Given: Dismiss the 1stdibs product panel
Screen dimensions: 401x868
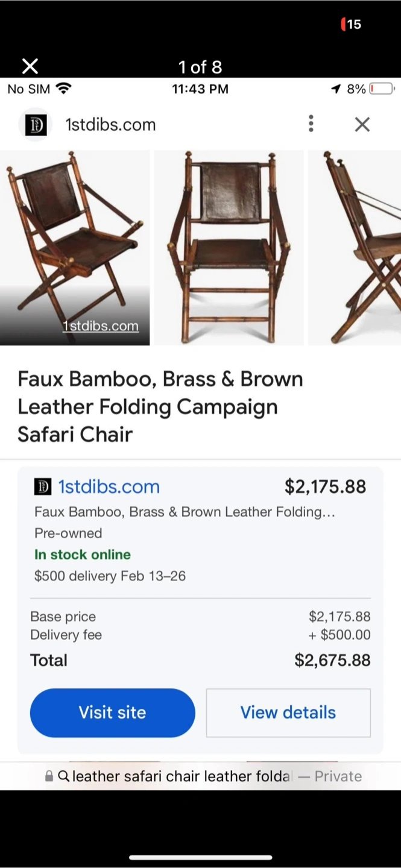Looking at the screenshot, I should pyautogui.click(x=362, y=124).
